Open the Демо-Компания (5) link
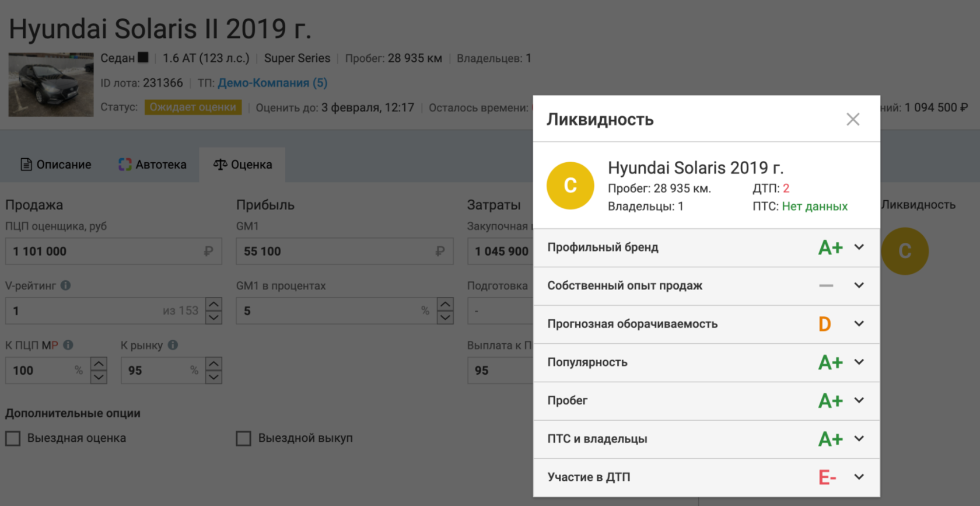The image size is (980, 506). pyautogui.click(x=272, y=83)
